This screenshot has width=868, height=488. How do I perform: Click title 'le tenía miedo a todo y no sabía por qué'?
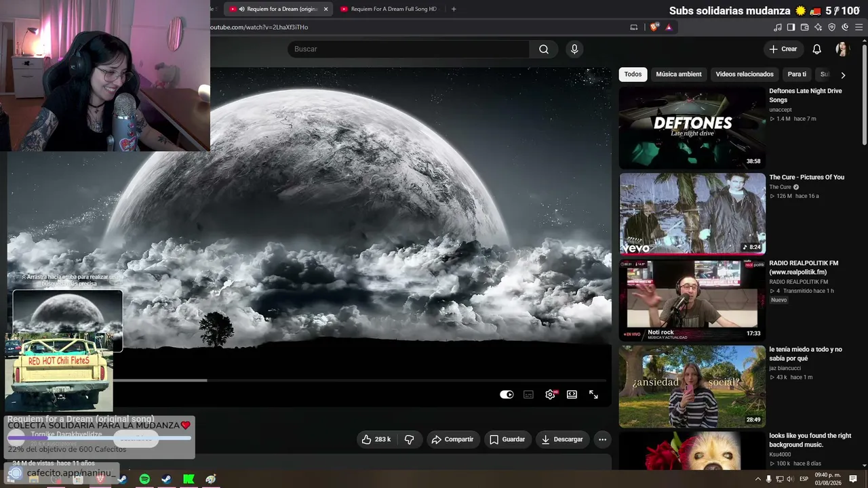(x=806, y=354)
